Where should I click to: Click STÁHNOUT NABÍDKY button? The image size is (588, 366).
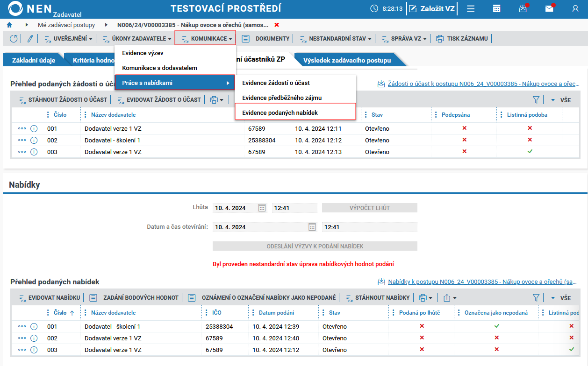coord(377,297)
